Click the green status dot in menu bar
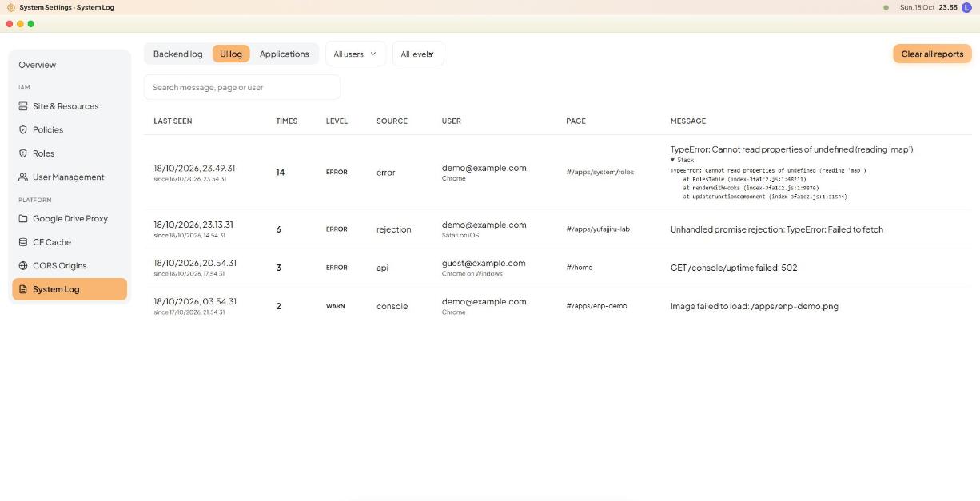Screen dimensions: 980x501 point(886,7)
